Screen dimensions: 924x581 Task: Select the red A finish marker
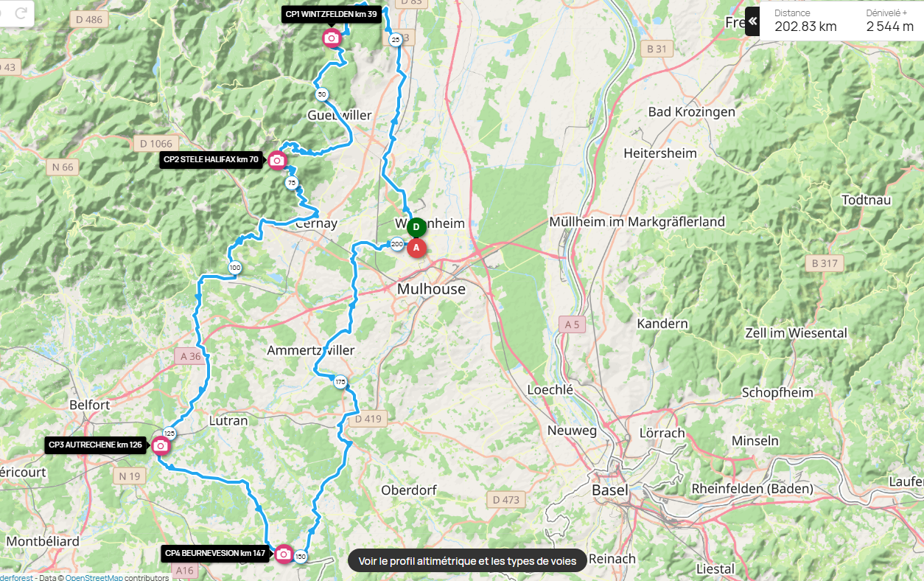(x=416, y=248)
